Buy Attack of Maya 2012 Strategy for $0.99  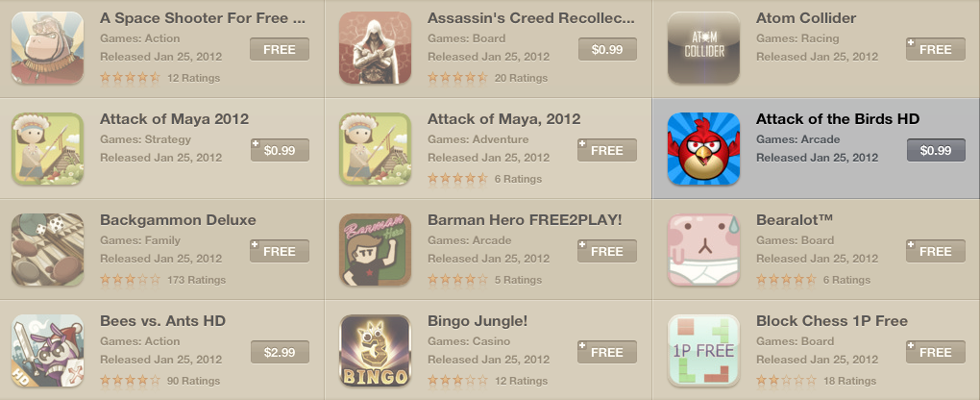pos(280,150)
